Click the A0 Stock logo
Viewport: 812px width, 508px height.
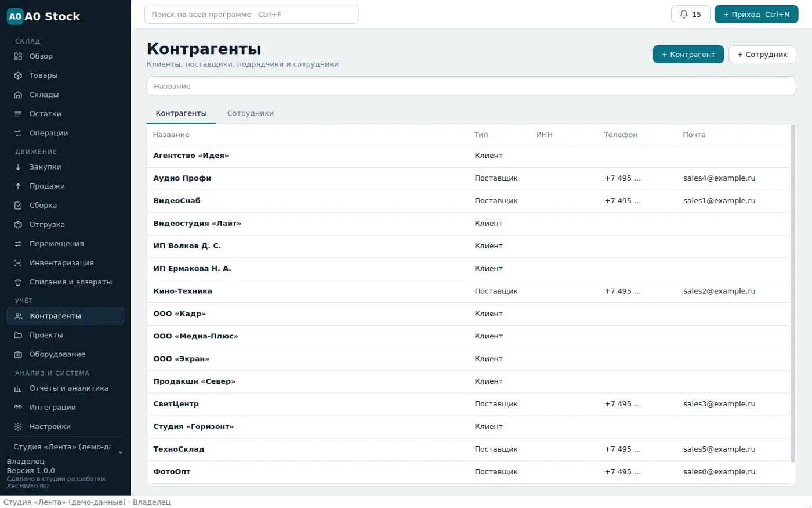click(43, 16)
